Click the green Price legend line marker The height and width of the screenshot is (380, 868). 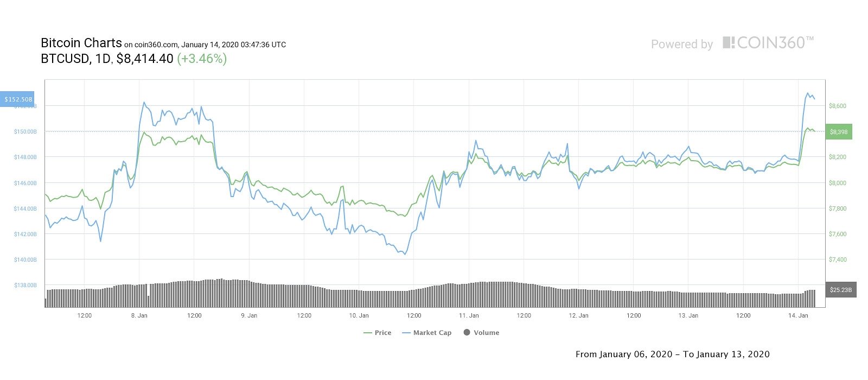pyautogui.click(x=368, y=333)
